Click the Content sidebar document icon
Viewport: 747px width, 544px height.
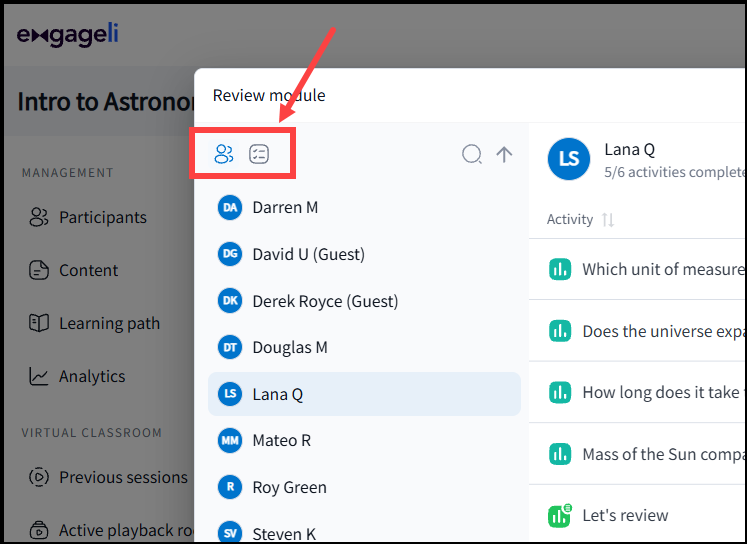point(39,270)
